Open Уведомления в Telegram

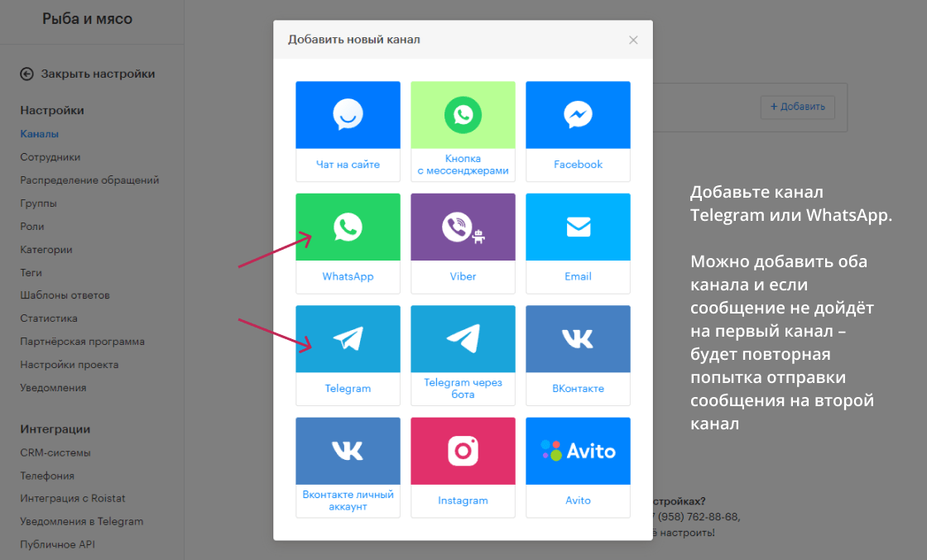(82, 522)
